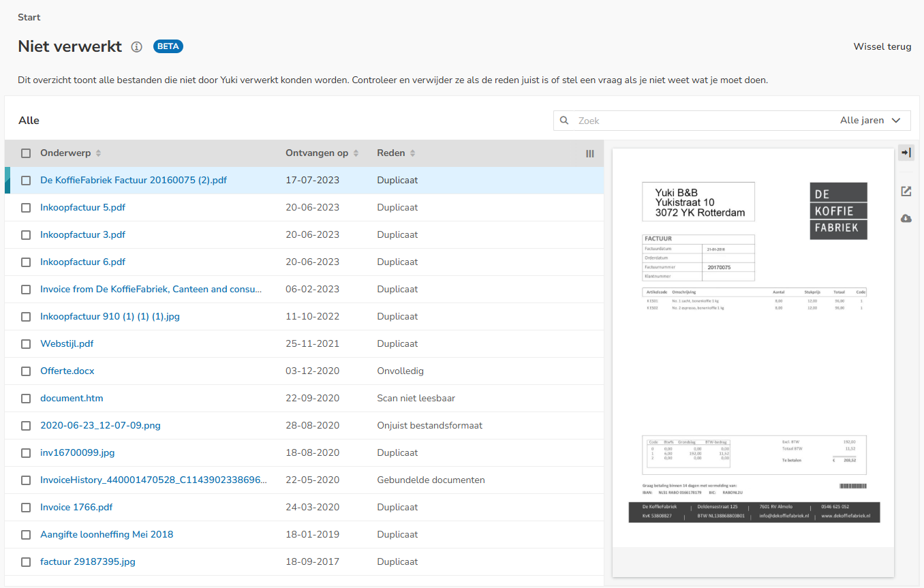
Task: Click the search magnifier icon
Action: click(564, 121)
